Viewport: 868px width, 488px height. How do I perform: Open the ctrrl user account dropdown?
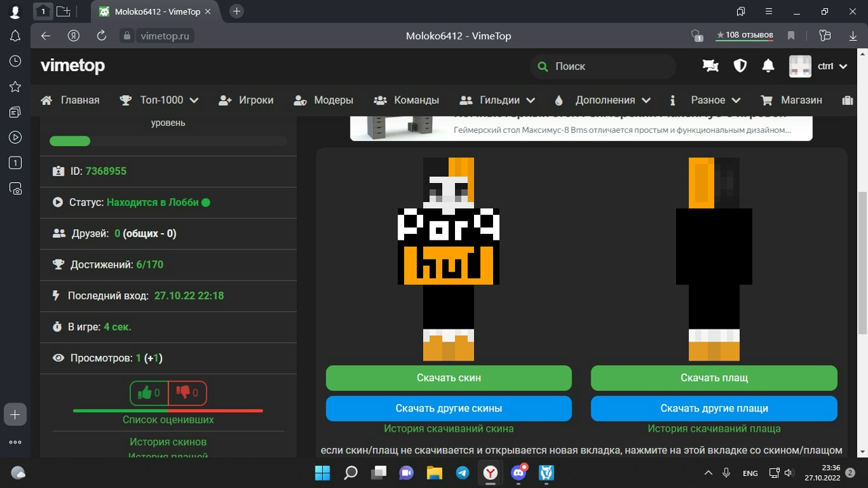click(819, 66)
